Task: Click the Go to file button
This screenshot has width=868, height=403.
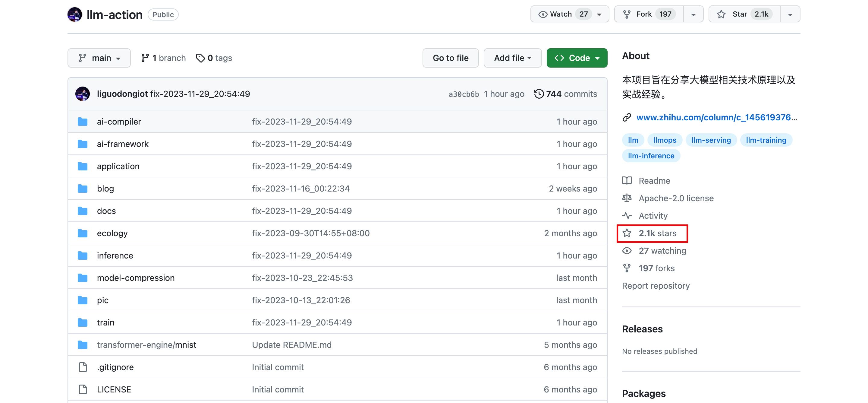Action: point(451,58)
